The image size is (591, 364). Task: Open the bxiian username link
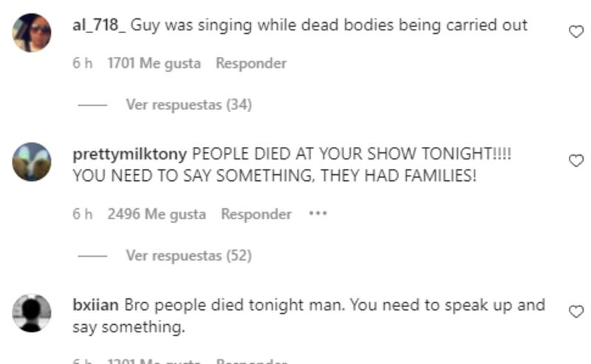point(95,305)
